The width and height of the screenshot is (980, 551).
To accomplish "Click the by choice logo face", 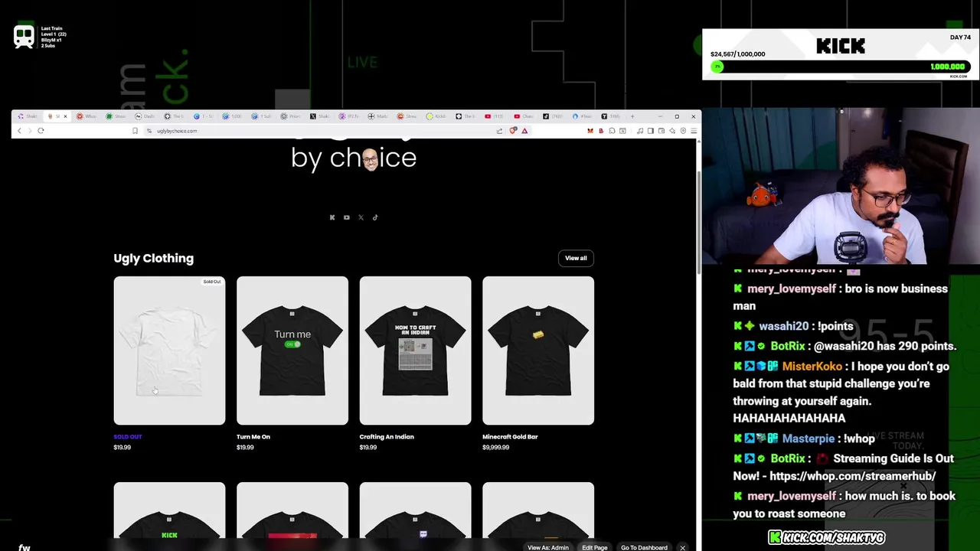I will tap(371, 159).
